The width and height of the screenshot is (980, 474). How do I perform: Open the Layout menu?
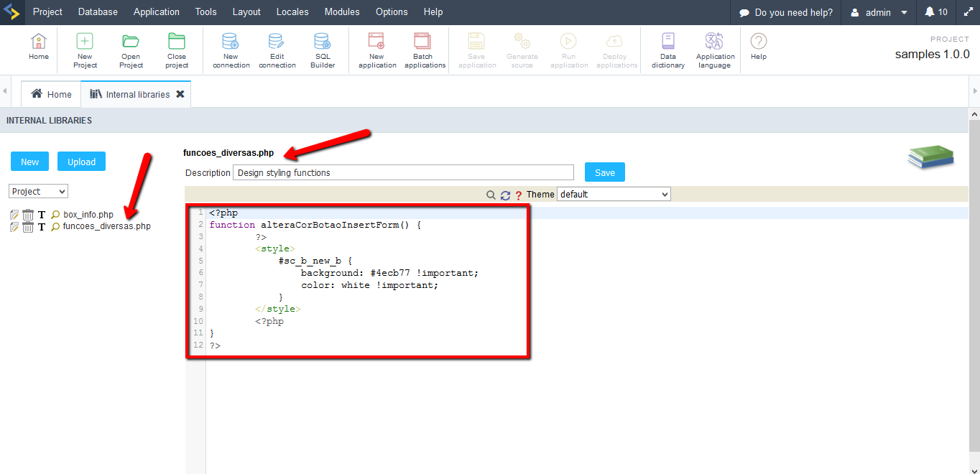click(x=246, y=12)
